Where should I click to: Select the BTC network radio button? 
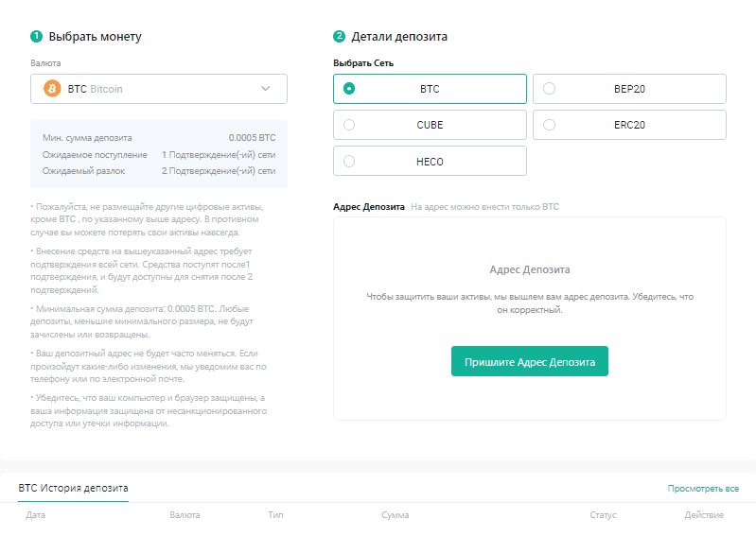coord(349,89)
